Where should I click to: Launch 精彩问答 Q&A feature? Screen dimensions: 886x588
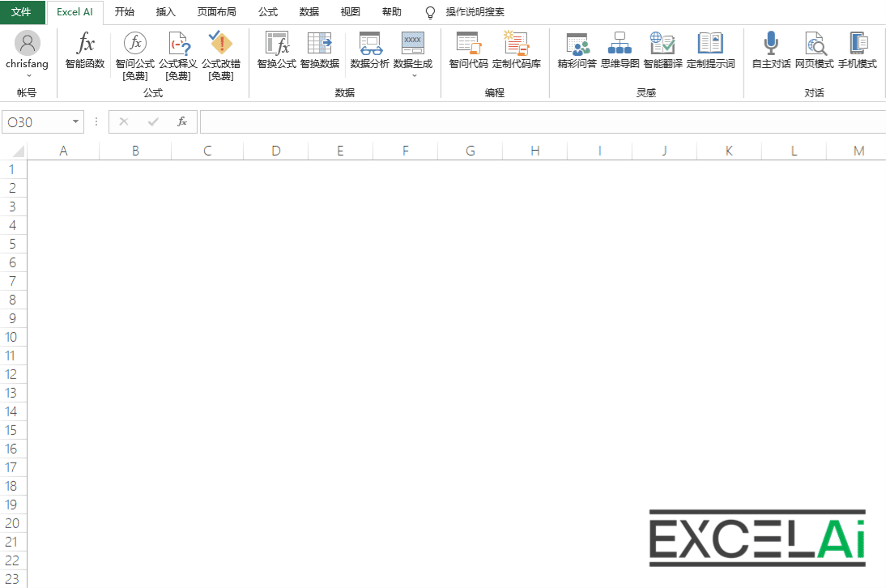[x=577, y=50]
